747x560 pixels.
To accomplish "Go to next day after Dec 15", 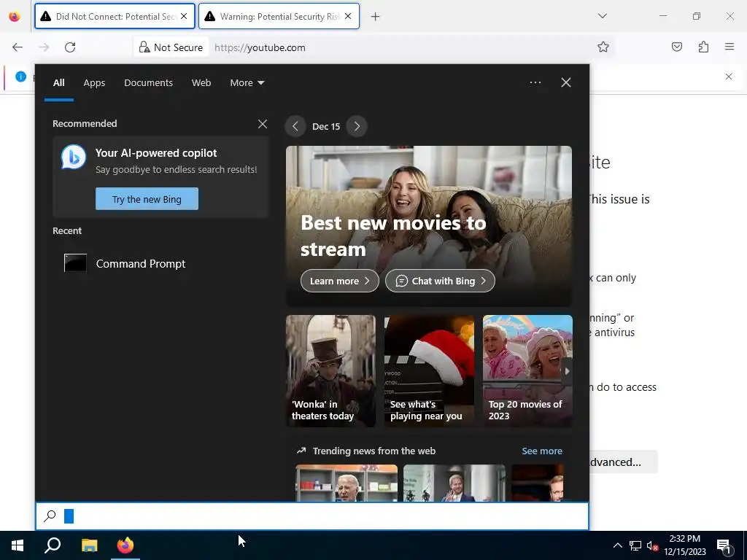I will (x=357, y=127).
